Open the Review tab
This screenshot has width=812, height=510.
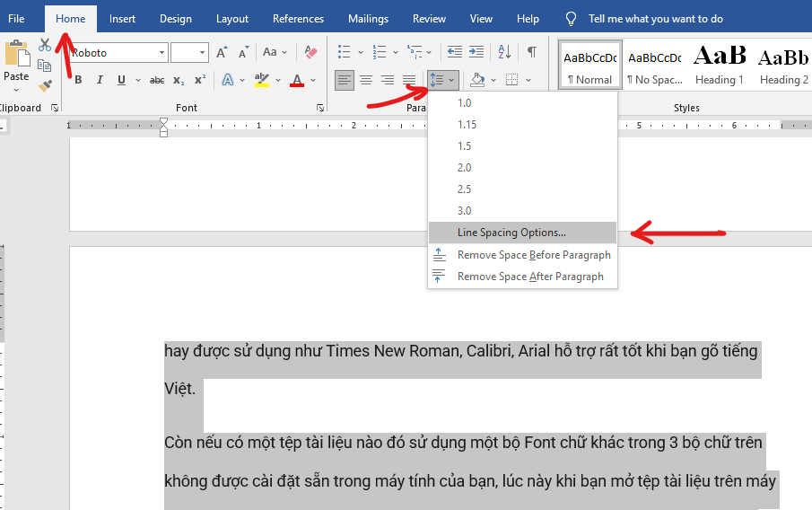pyautogui.click(x=429, y=19)
